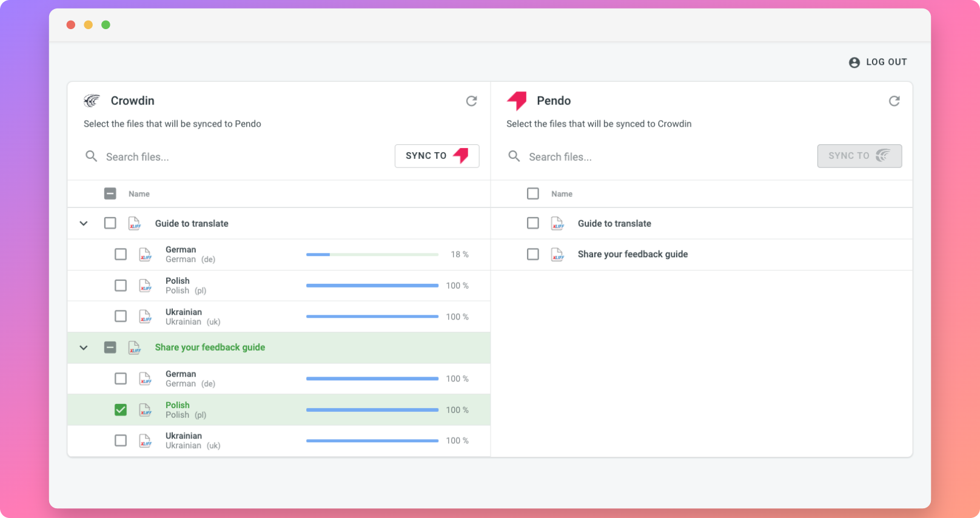Viewport: 980px width, 518px height.
Task: Uncheck the Polish file under Share your feedback guide
Action: pyautogui.click(x=121, y=410)
